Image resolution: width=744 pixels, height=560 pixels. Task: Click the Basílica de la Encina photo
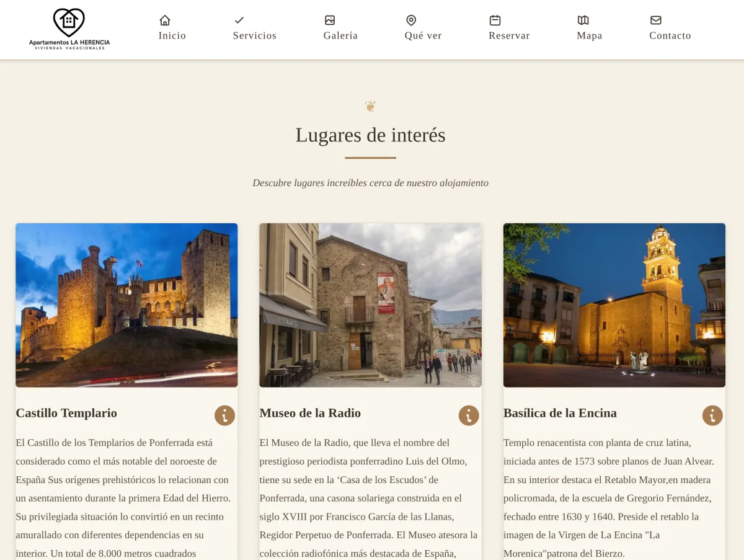614,305
